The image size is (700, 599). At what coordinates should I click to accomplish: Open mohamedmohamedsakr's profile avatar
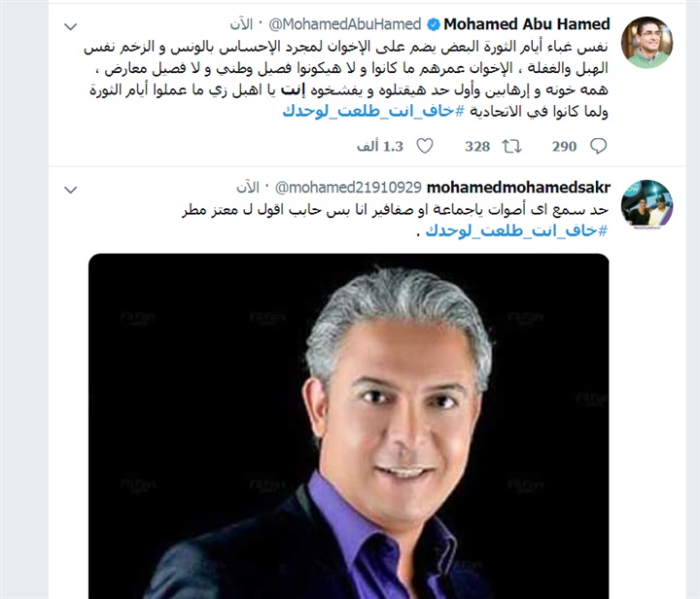647,205
